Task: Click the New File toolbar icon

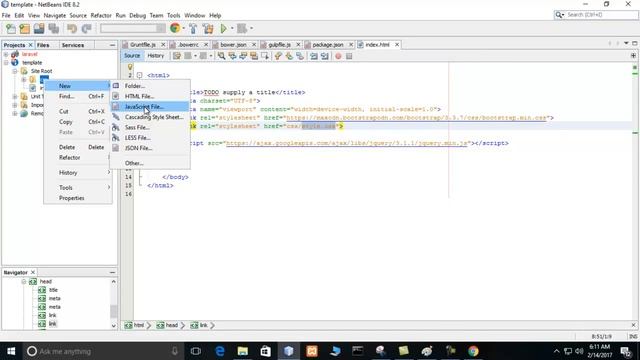Action: [11, 29]
